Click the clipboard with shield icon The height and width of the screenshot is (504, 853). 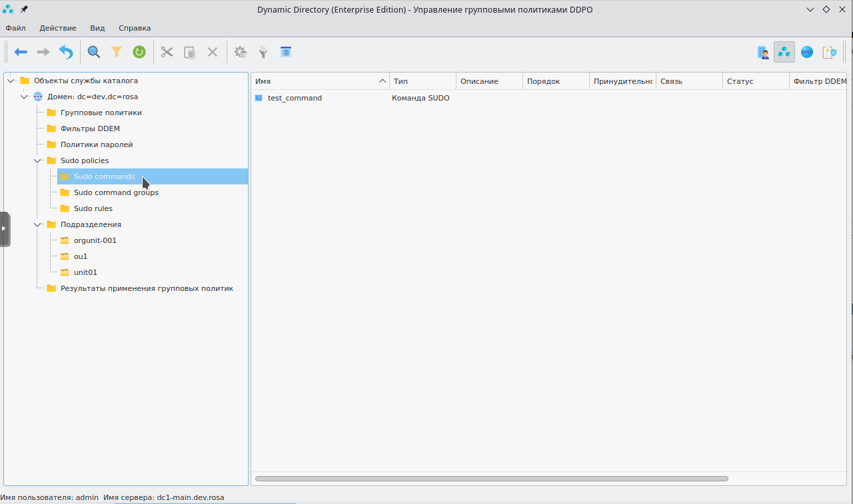(x=829, y=52)
